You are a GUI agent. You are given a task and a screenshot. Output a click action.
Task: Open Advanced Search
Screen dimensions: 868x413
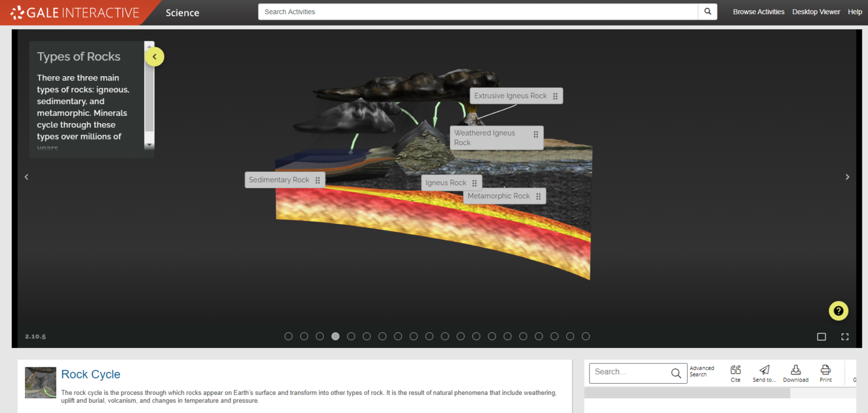pos(701,372)
